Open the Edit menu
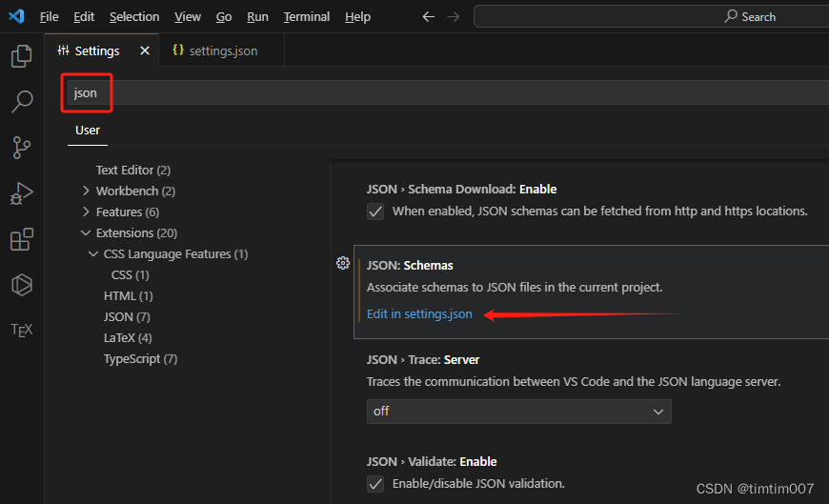Screen dimensions: 829x504 [84, 17]
